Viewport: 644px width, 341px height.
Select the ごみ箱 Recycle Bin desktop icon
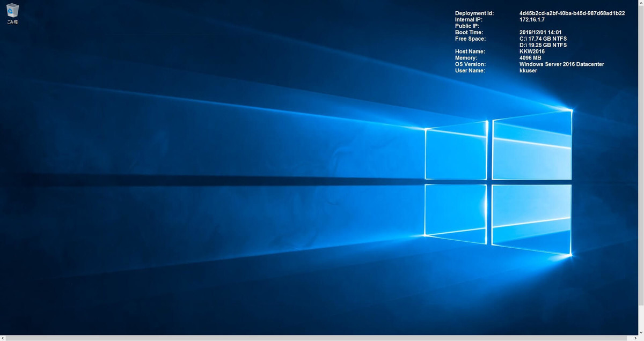click(x=12, y=14)
